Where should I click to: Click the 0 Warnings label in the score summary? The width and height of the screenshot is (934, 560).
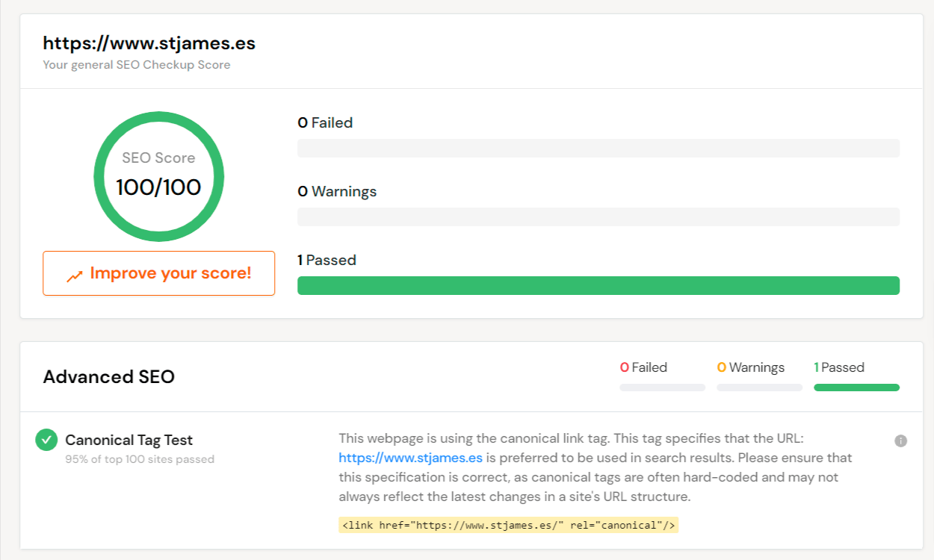(337, 191)
